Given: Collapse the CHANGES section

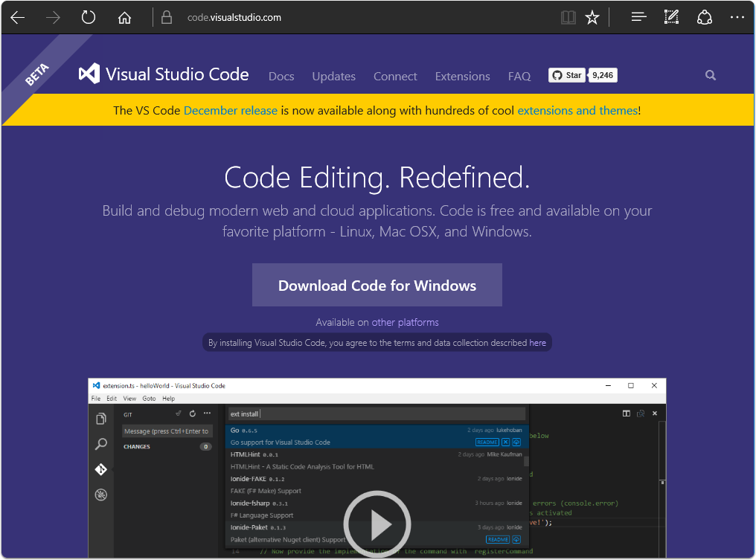Looking at the screenshot, I should point(137,446).
